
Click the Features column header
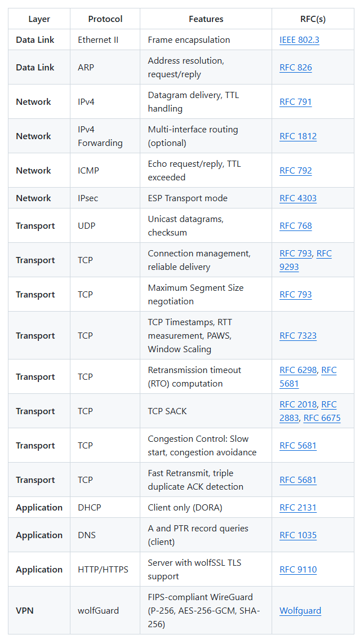(x=206, y=19)
